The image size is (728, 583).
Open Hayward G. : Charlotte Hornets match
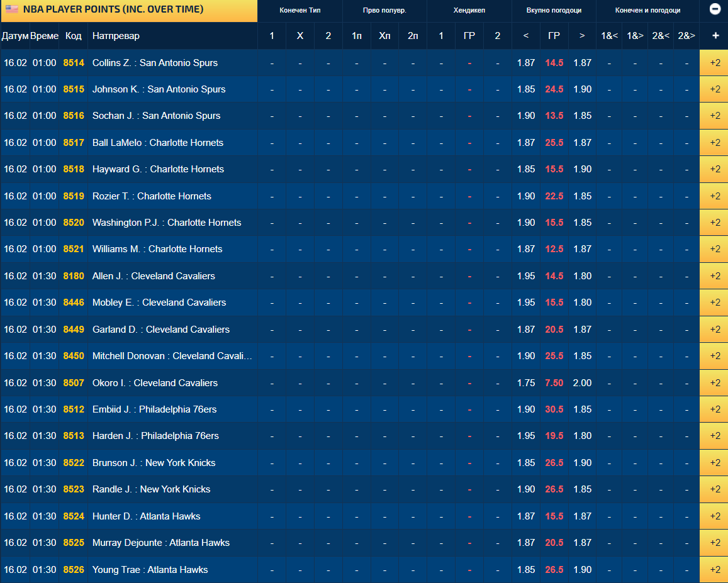[158, 169]
